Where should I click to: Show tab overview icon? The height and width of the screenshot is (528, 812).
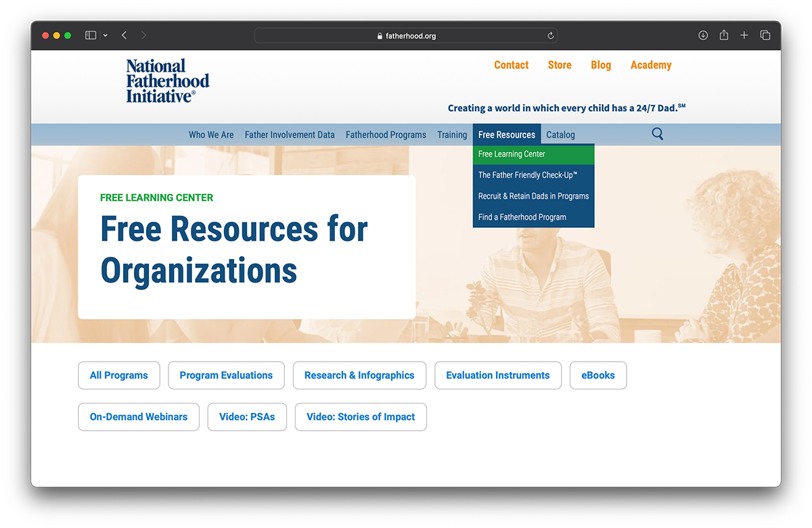pos(765,35)
